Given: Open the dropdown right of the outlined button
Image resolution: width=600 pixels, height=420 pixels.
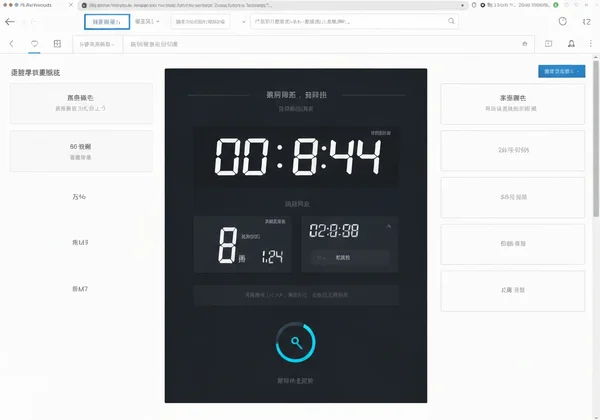Looking at the screenshot, I should 147,21.
